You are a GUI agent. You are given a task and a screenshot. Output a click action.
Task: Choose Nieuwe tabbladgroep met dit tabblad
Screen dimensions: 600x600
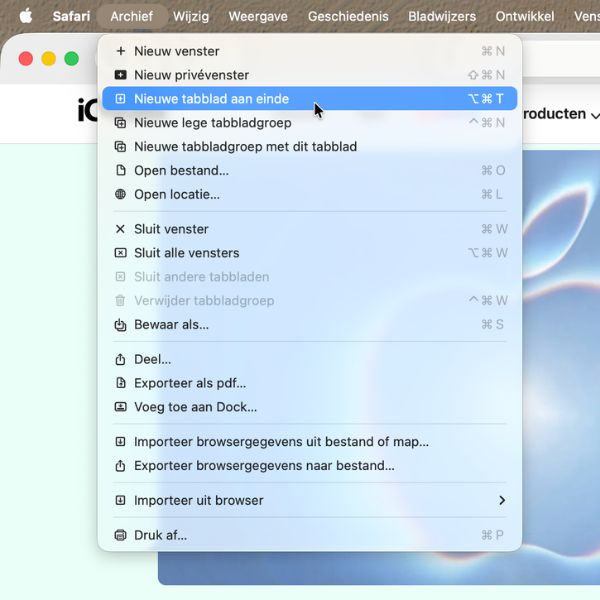point(310,147)
